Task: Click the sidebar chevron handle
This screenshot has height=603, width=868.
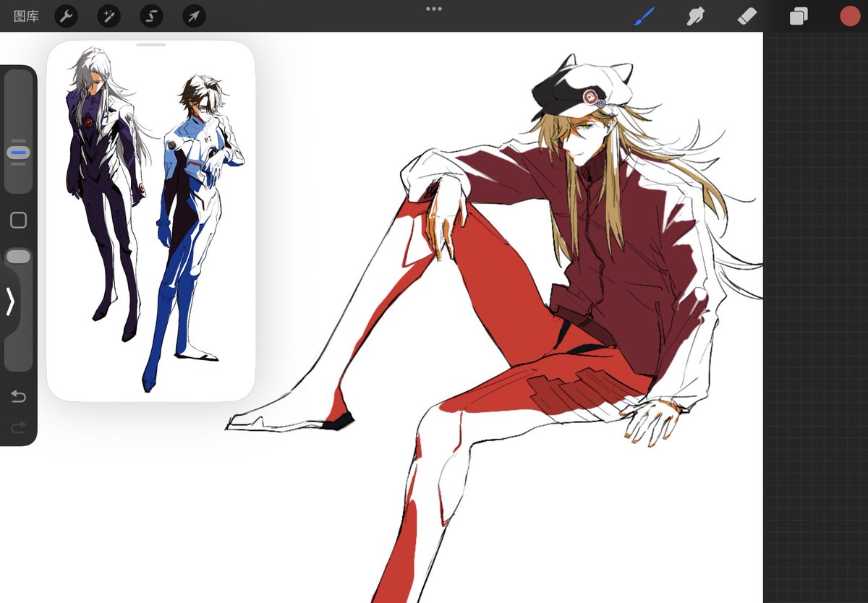Action: (10, 301)
